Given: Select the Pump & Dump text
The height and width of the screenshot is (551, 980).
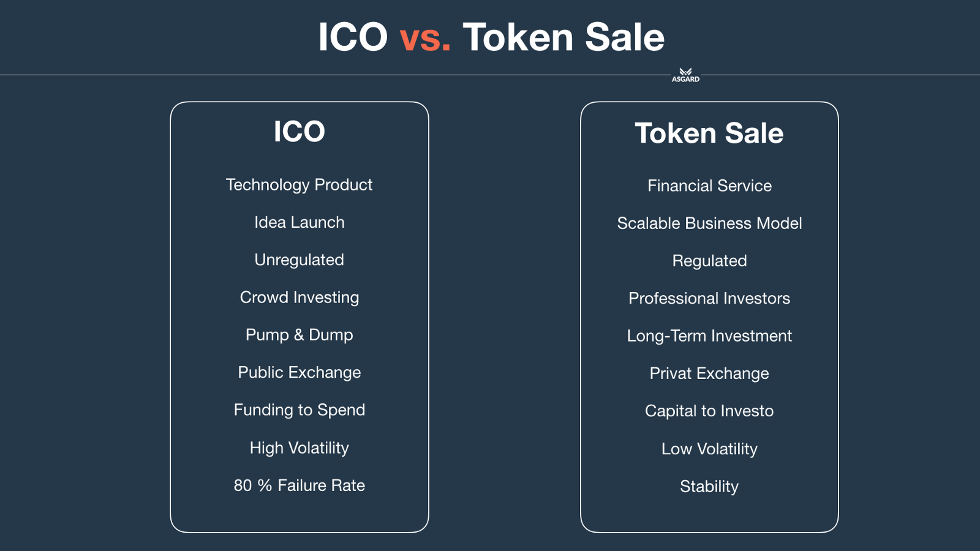Looking at the screenshot, I should (x=299, y=335).
